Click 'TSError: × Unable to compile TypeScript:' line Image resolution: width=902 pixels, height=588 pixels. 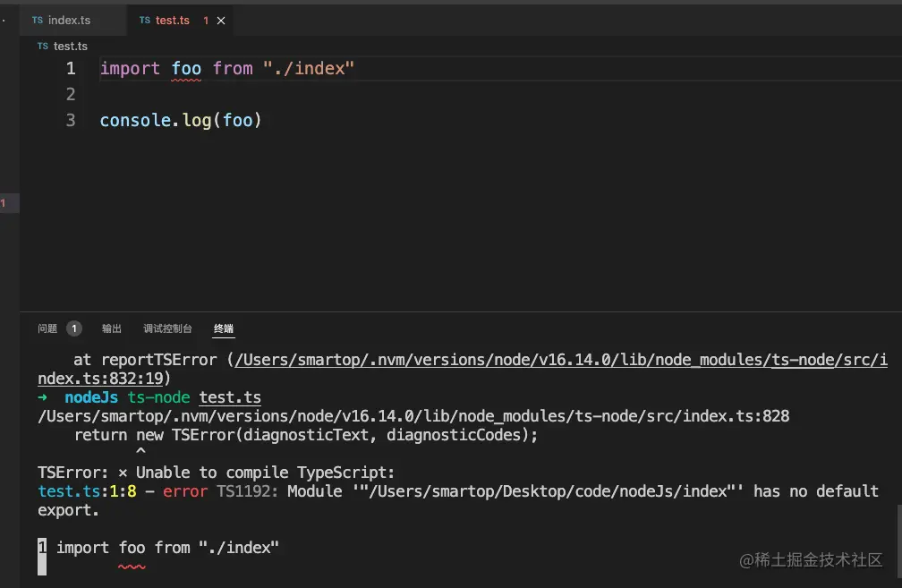tap(217, 473)
